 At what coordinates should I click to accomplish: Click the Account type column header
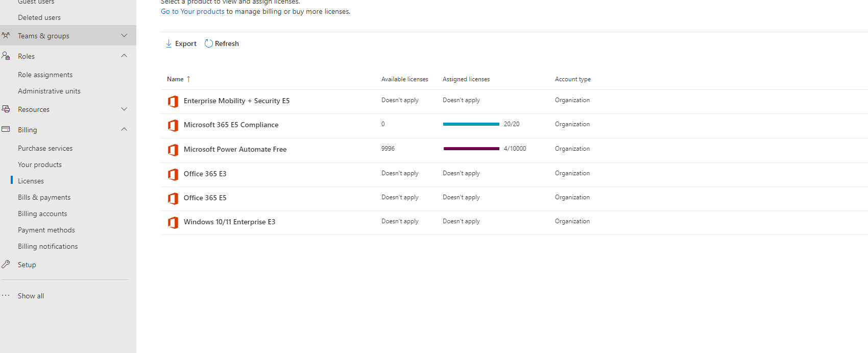pos(572,79)
